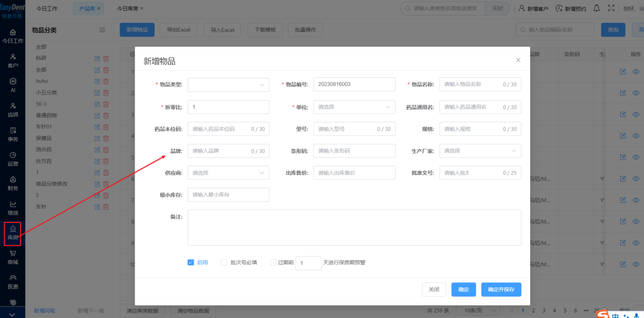Image resolution: width=644 pixels, height=318 pixels.
Task: Open the 生产厂家 dropdown
Action: [480, 151]
